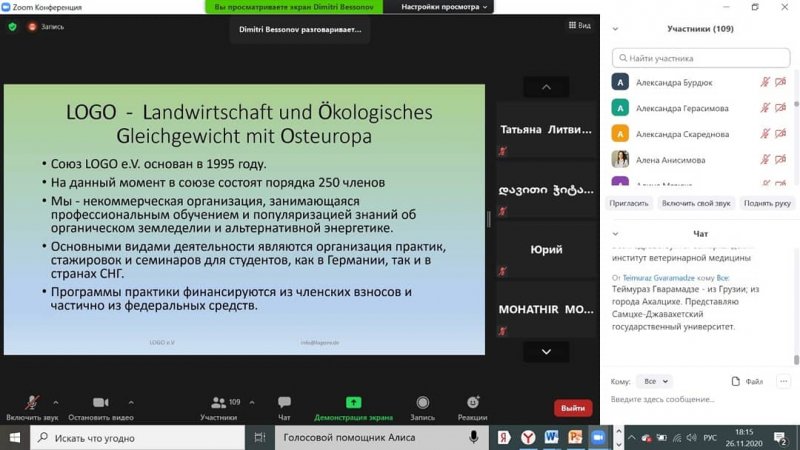800x450 pixels.
Task: Click the Teimuraz Gvaramadze sender name link
Action: (658, 278)
